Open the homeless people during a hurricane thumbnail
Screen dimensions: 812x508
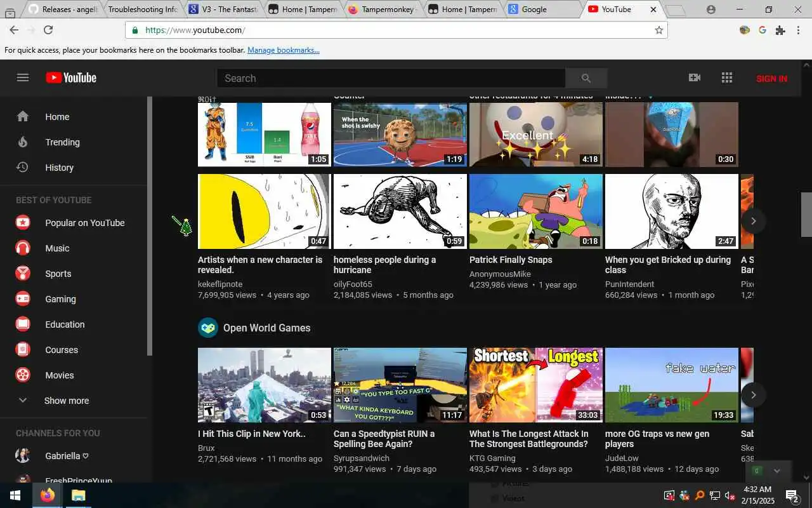click(400, 211)
